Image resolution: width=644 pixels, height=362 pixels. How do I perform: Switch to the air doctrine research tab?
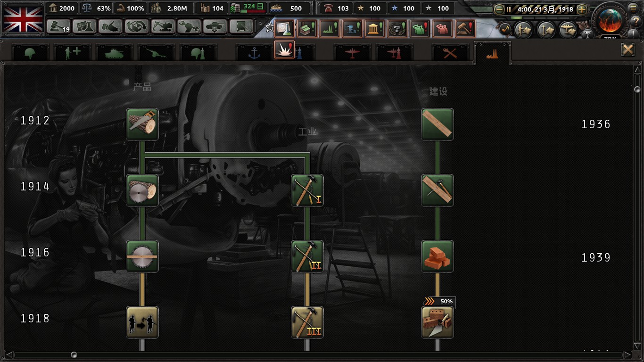pyautogui.click(x=394, y=52)
